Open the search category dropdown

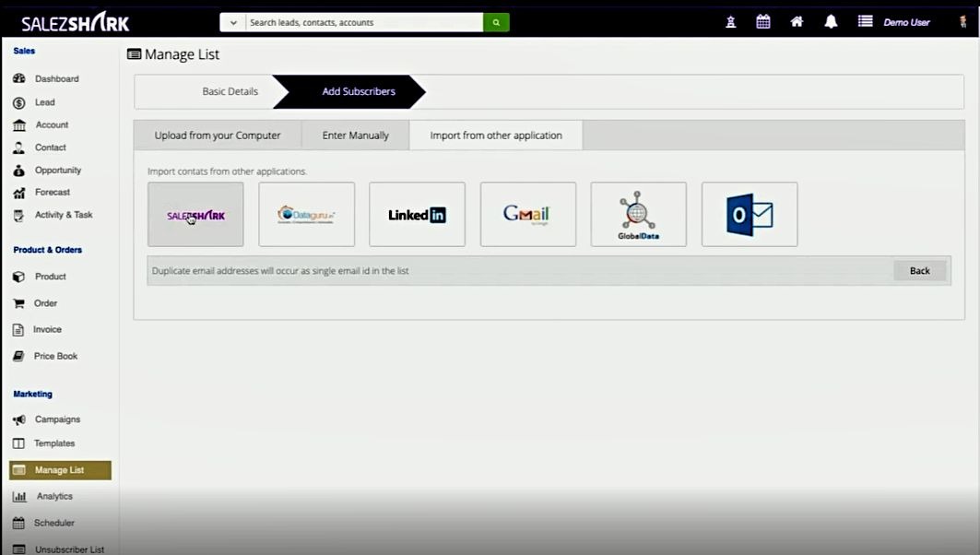(x=233, y=22)
